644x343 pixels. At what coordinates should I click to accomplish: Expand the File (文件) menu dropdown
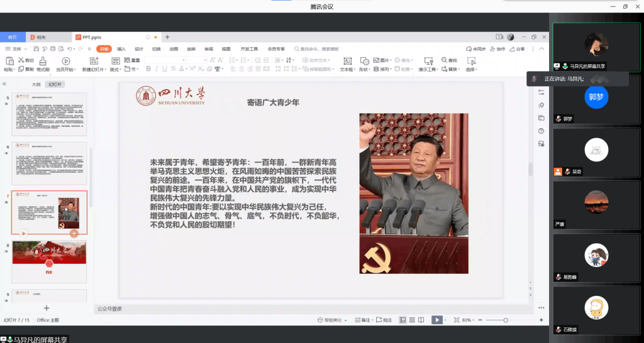coord(16,48)
